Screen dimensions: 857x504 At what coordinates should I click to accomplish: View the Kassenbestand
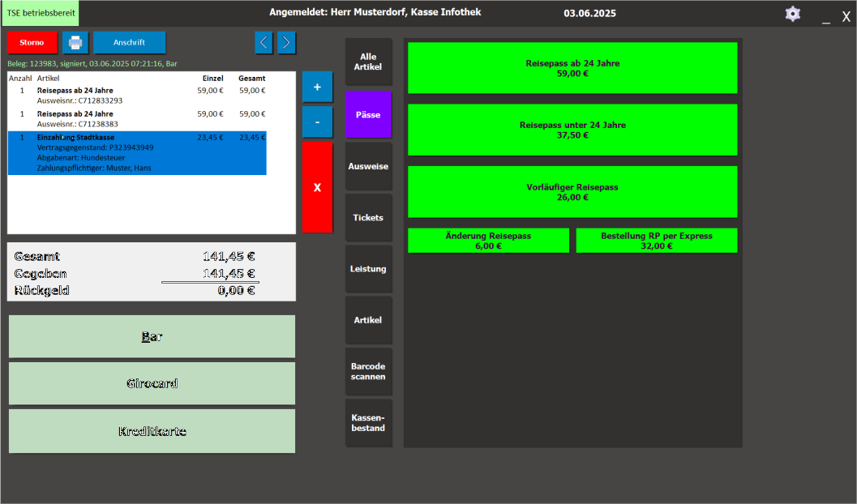coord(368,422)
